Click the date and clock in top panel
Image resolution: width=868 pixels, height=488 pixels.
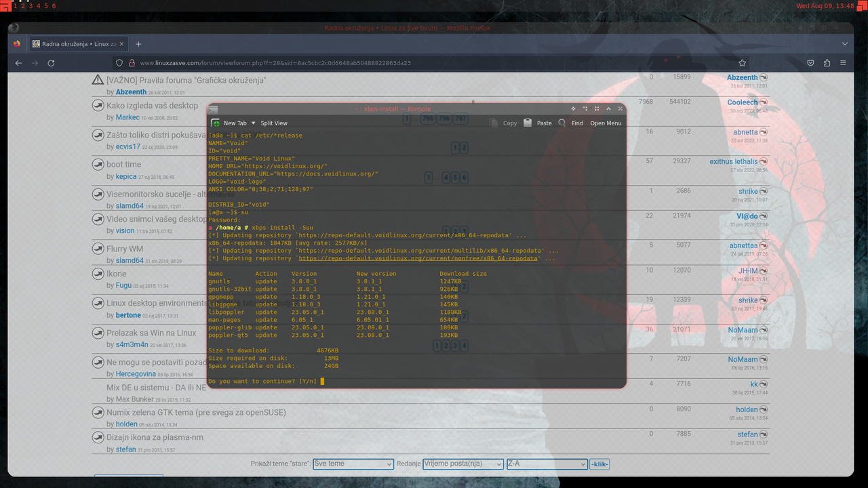[825, 5]
